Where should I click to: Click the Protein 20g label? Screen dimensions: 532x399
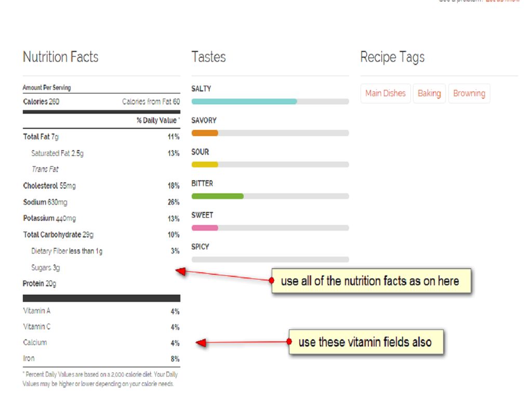39,284
